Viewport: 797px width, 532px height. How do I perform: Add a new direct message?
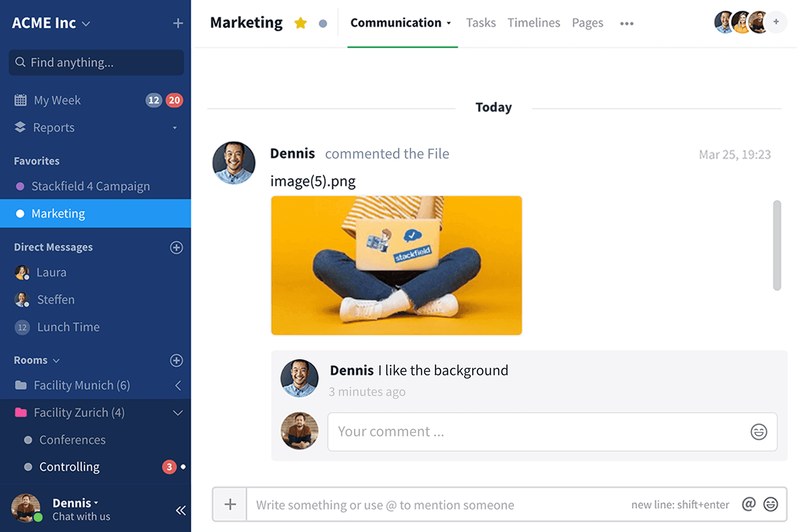coord(176,248)
